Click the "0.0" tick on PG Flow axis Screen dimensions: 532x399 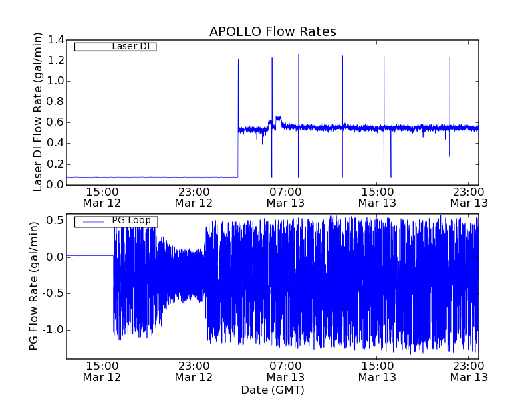coord(55,257)
